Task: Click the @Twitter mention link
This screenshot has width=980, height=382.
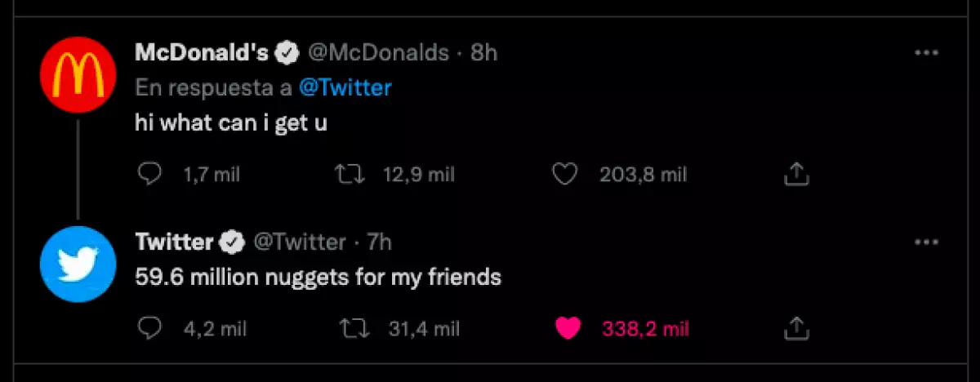Action: [345, 87]
